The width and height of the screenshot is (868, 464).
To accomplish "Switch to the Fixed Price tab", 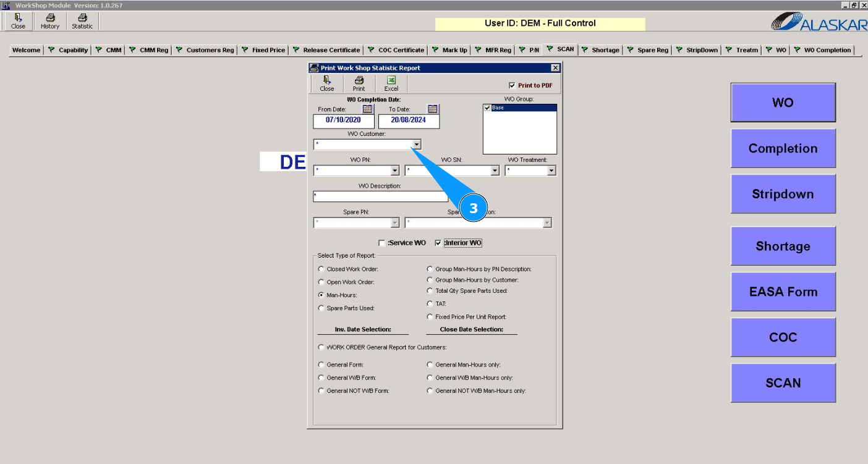I will (x=263, y=50).
